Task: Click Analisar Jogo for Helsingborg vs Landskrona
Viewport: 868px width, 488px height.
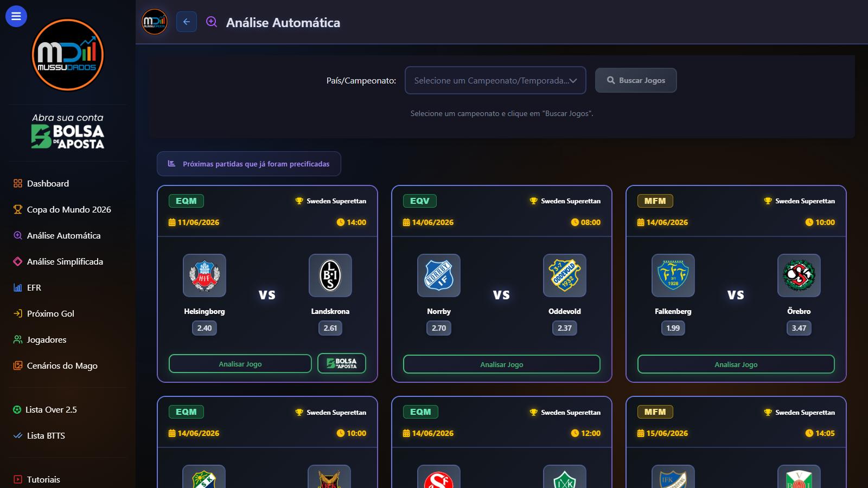Action: (x=240, y=364)
